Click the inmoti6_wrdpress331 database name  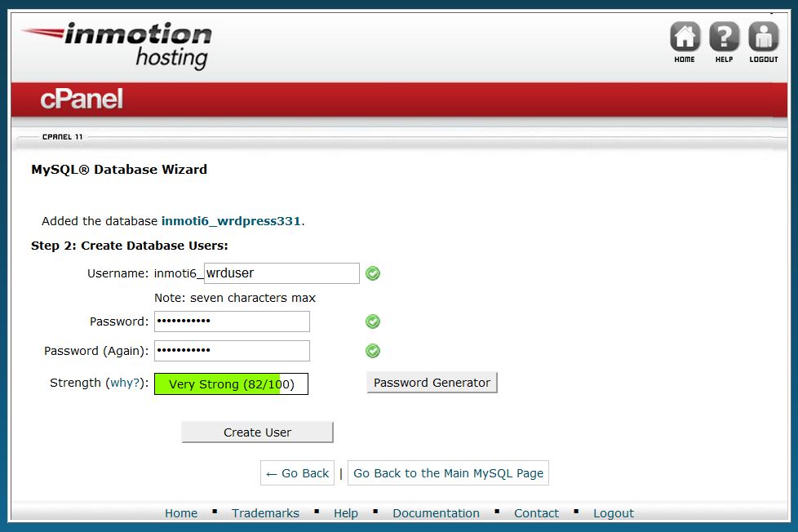[x=231, y=221]
